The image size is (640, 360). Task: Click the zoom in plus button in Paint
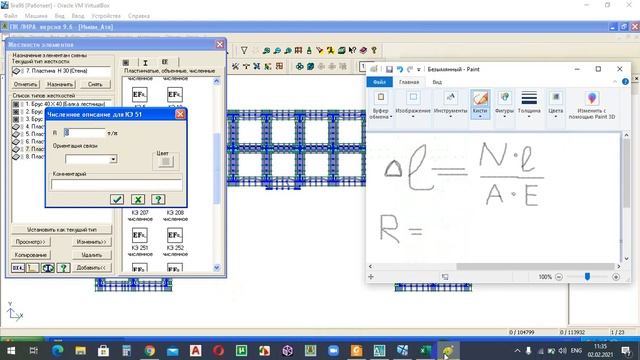click(616, 277)
